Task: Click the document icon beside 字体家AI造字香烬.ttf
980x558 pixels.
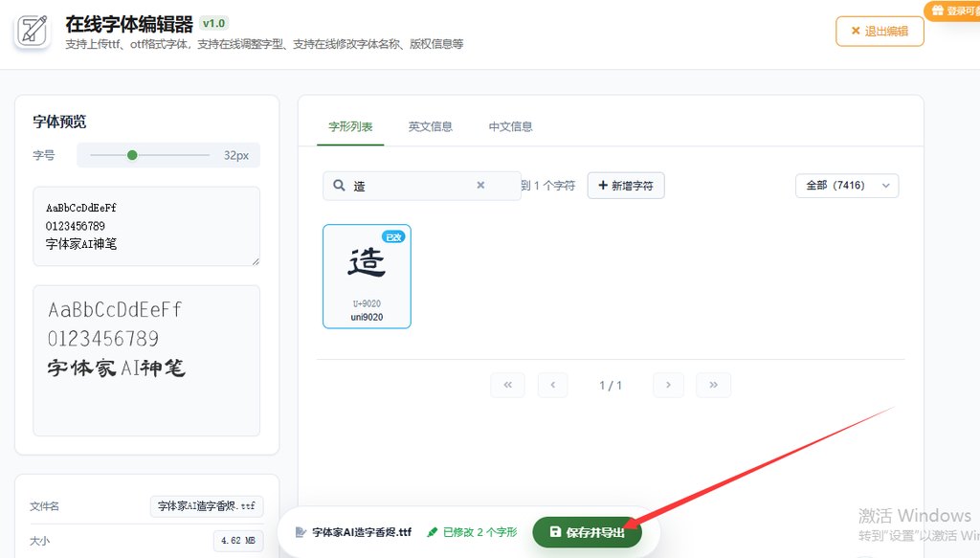Action: [x=299, y=529]
